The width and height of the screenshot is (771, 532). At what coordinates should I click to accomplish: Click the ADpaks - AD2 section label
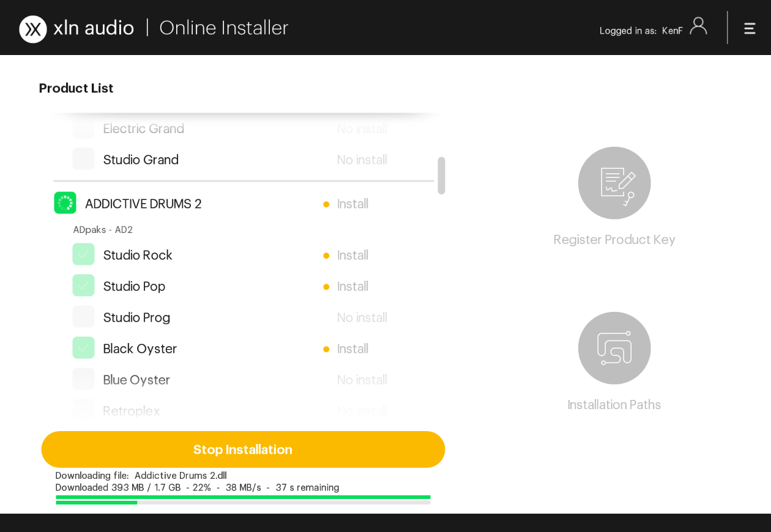(x=103, y=230)
